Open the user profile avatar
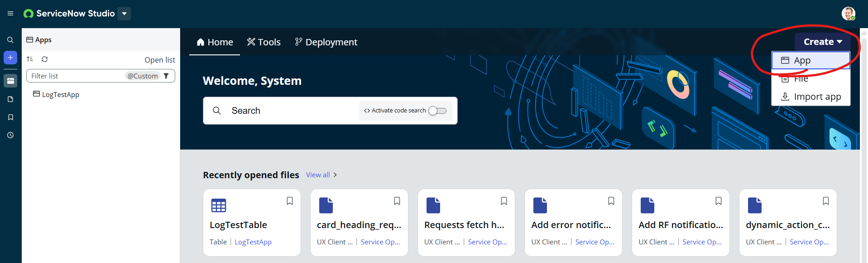Viewport: 868px width, 263px height. 848,14
